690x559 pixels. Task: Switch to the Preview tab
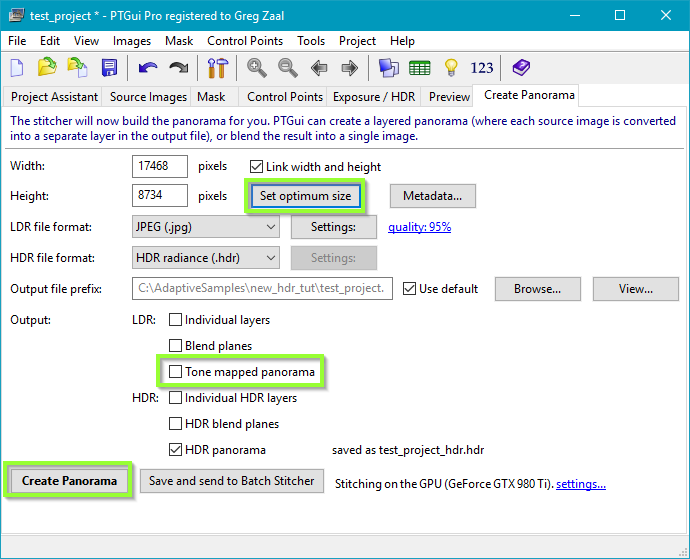click(449, 96)
